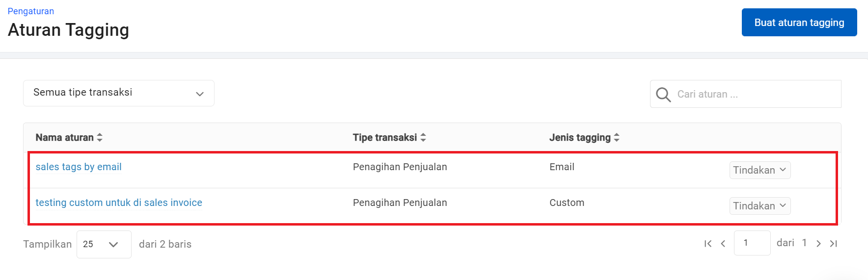This screenshot has width=868, height=280.
Task: Click the page number input box
Action: pyautogui.click(x=752, y=243)
